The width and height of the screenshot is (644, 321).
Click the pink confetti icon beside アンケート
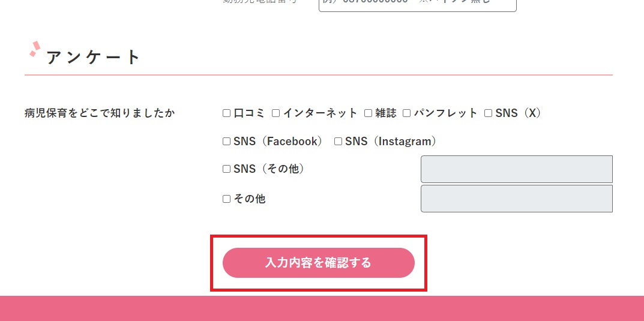[x=35, y=49]
